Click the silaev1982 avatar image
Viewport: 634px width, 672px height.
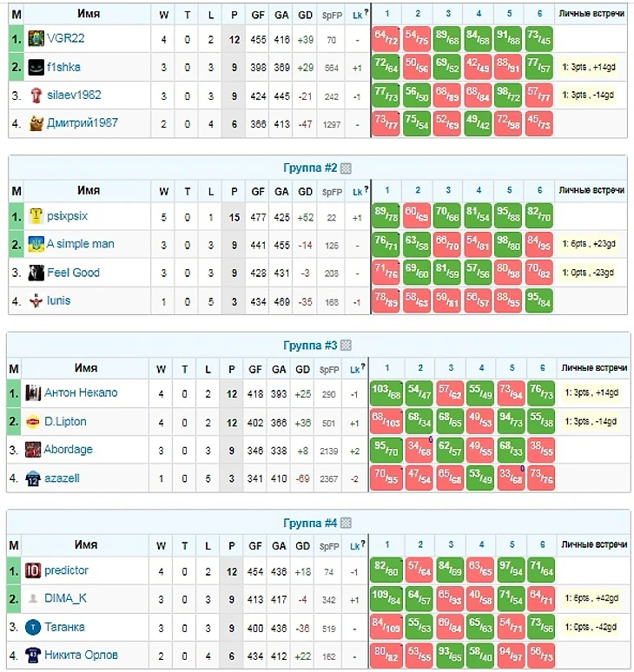click(x=36, y=95)
